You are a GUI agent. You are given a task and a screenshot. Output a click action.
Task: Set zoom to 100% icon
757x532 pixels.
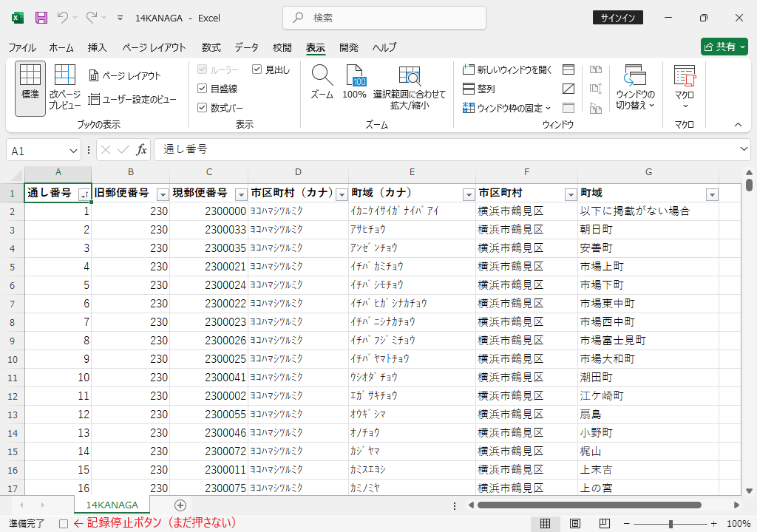click(x=354, y=81)
